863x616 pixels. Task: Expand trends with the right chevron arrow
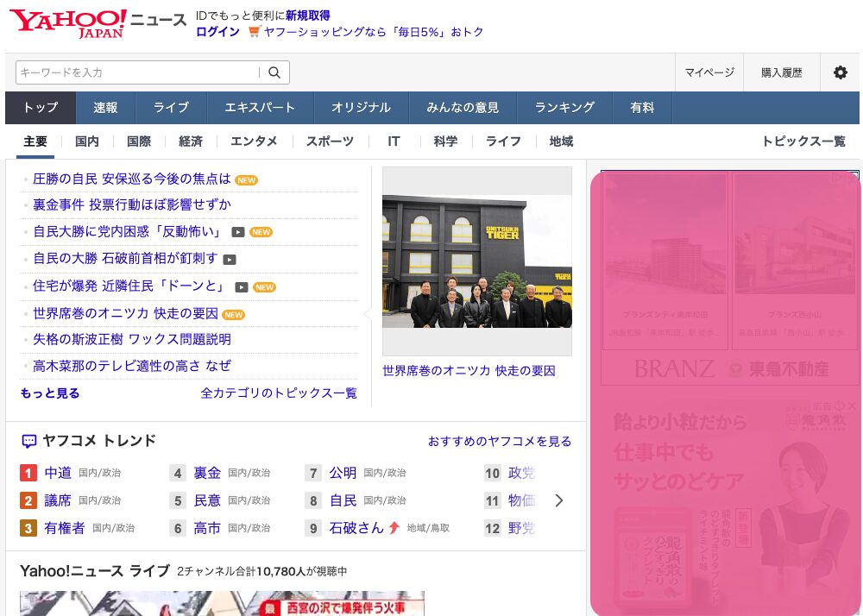[x=559, y=500]
